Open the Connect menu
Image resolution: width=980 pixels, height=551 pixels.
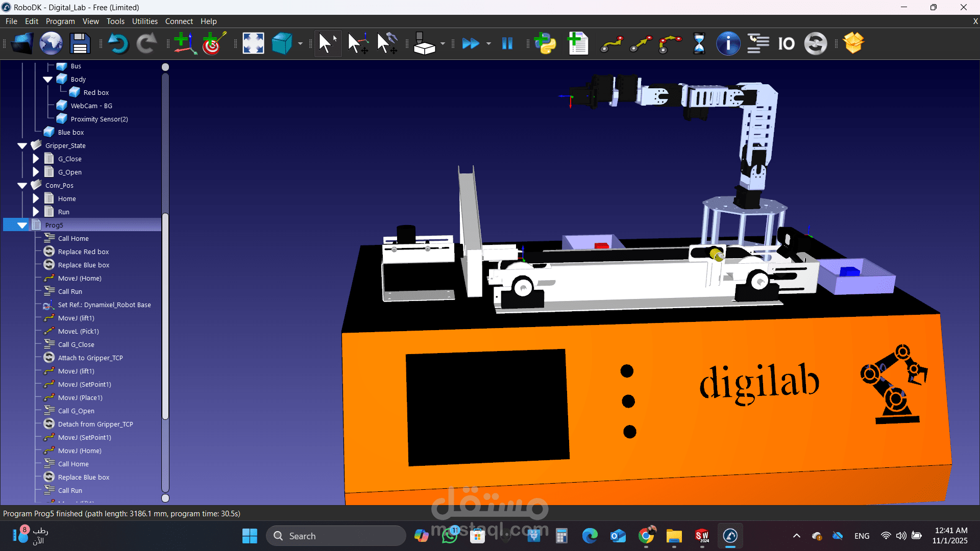(x=179, y=21)
